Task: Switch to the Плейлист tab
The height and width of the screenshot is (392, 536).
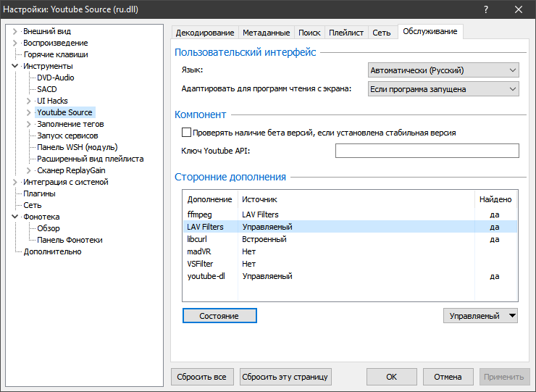Action: [x=346, y=33]
